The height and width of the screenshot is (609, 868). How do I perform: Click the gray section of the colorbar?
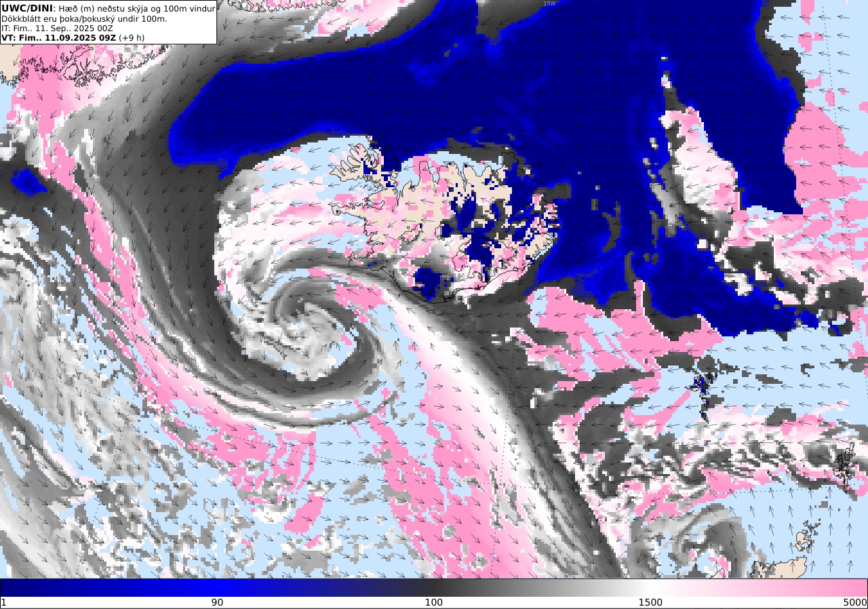tap(542, 587)
